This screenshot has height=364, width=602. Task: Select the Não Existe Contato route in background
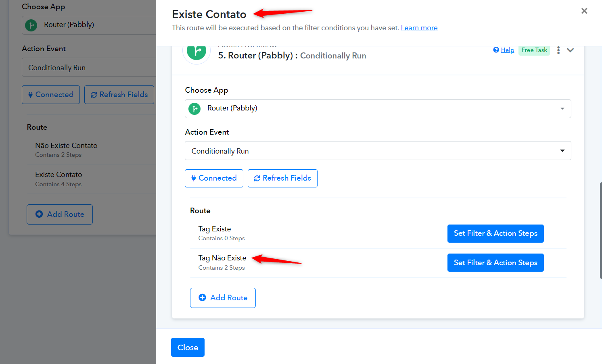[66, 146]
